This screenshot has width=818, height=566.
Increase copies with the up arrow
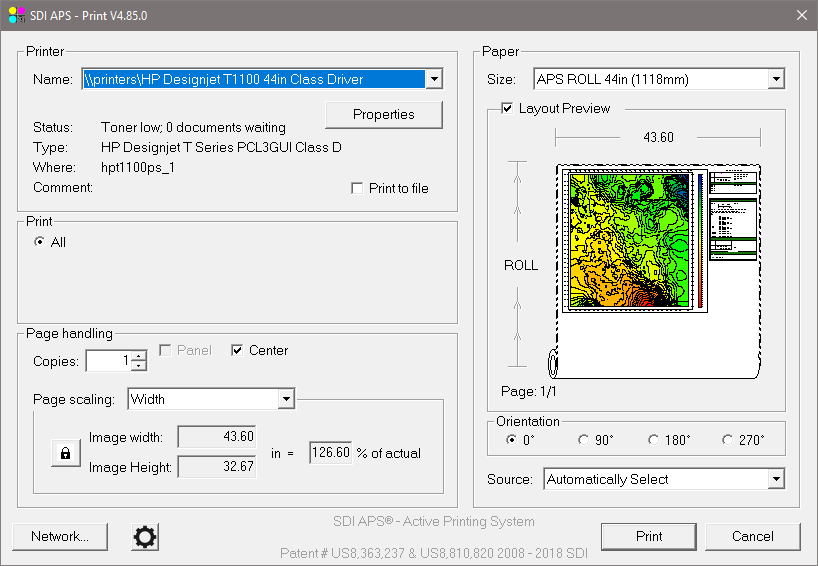tap(139, 355)
